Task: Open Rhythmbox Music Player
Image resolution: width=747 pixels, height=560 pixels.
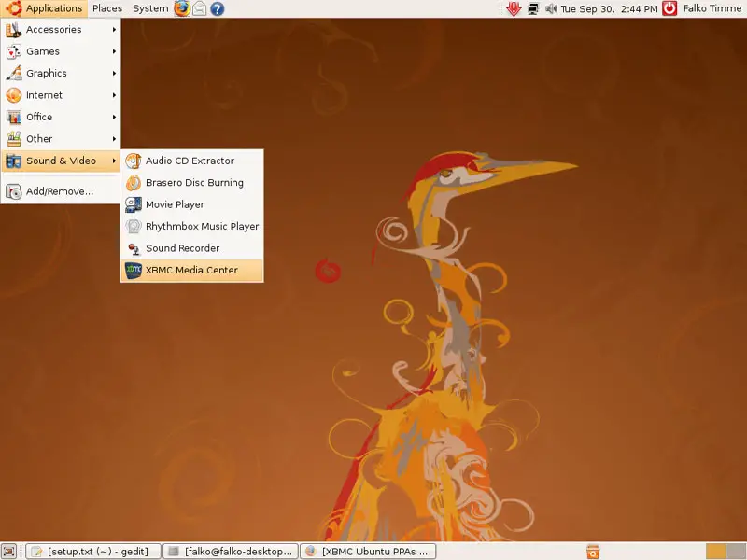Action: 202,227
